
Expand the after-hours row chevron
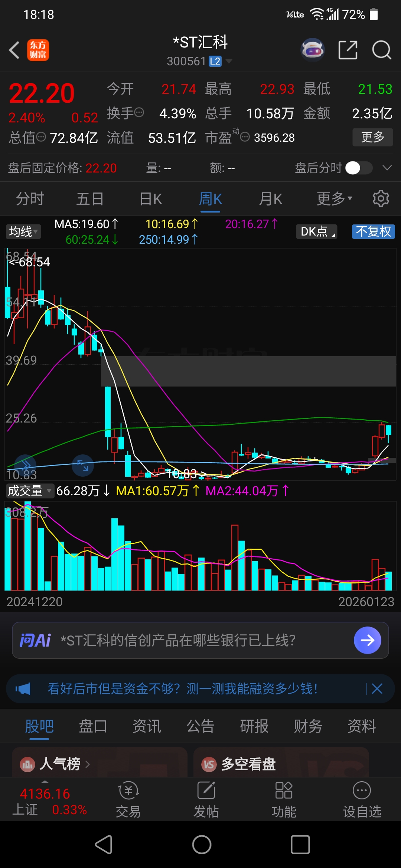click(387, 168)
